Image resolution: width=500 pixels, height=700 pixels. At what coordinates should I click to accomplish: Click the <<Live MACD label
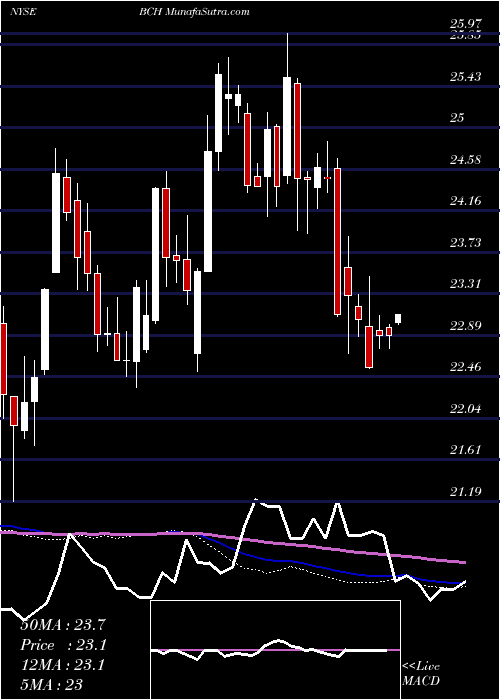(x=421, y=674)
